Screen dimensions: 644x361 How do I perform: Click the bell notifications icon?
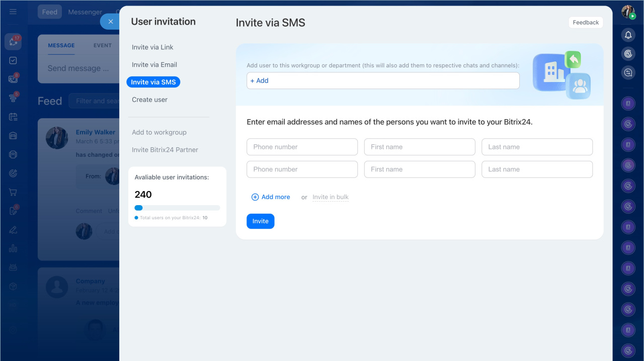[x=628, y=35]
